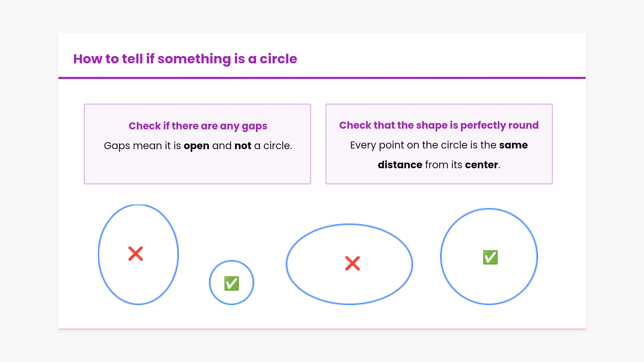Click the bold word 'not'
Image resolution: width=644 pixels, height=362 pixels.
pos(243,146)
